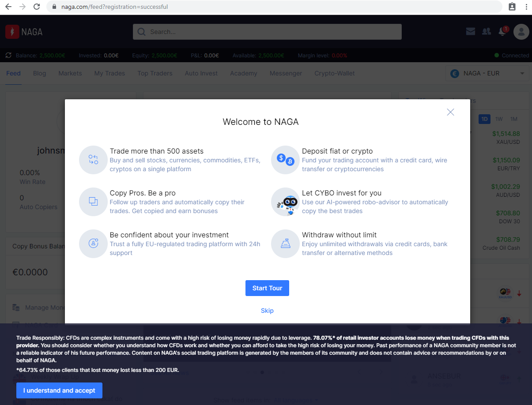Click the Connected status indicator
The image size is (532, 405).
[x=512, y=56]
